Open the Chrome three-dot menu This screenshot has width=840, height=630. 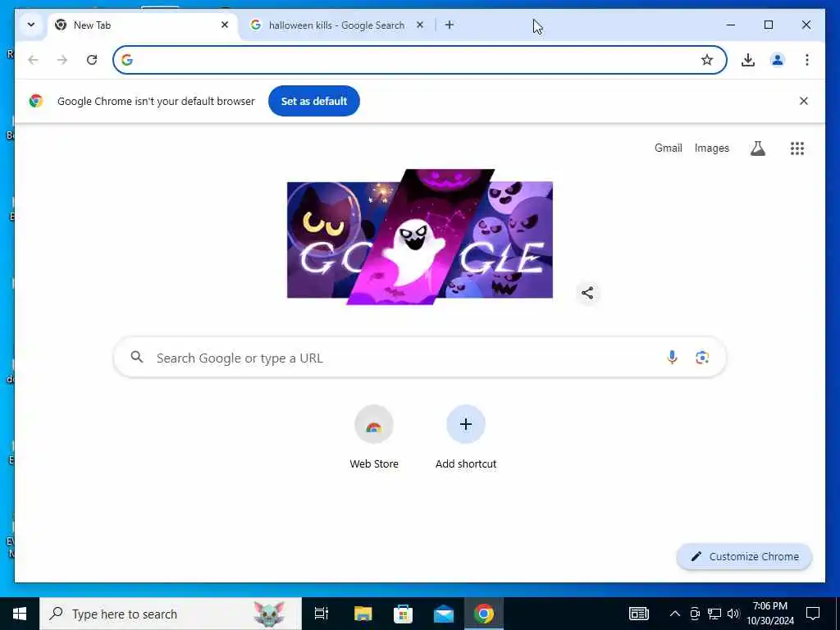coord(807,60)
